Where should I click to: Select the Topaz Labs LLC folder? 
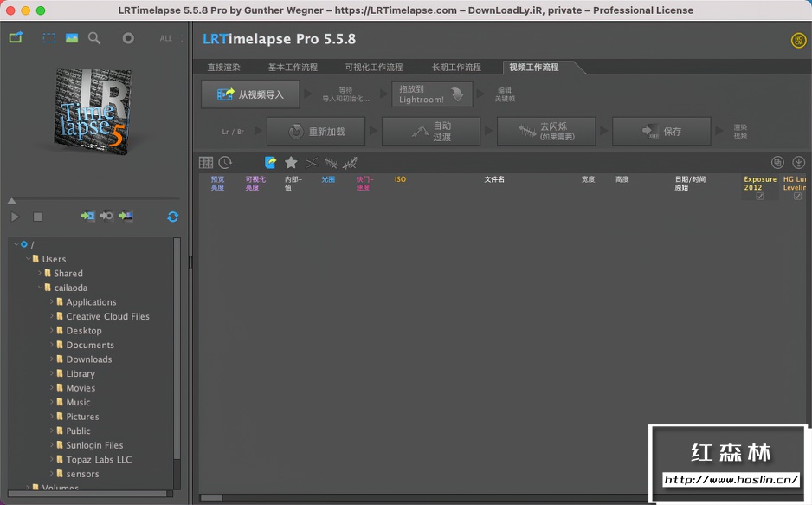pos(99,459)
